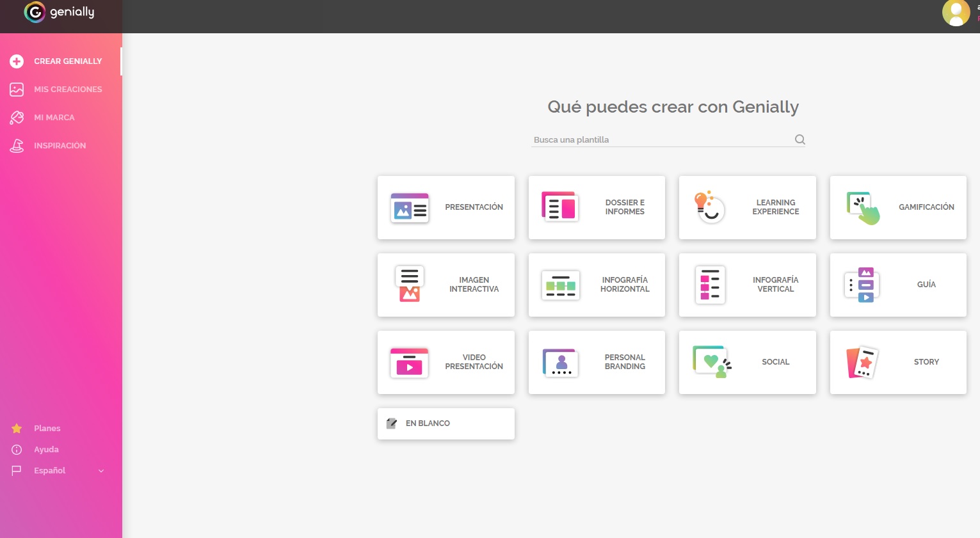Click the Genially logo
This screenshot has width=980, height=538.
point(61,12)
